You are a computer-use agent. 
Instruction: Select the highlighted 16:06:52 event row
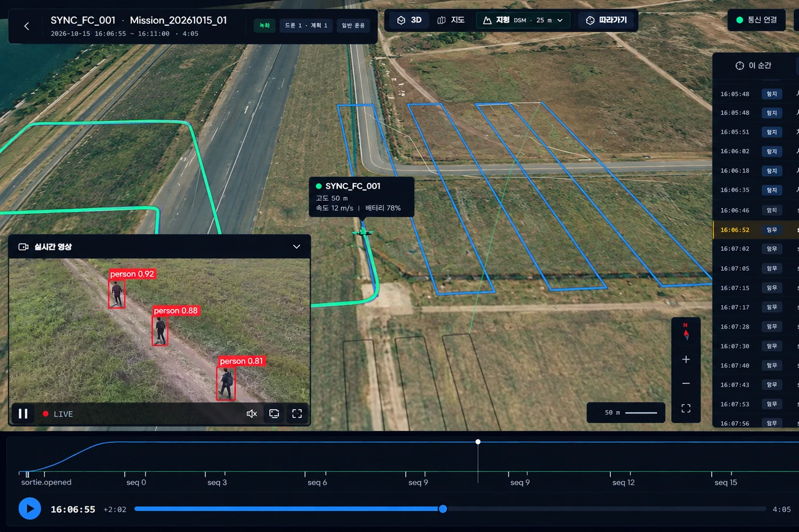[x=756, y=230]
